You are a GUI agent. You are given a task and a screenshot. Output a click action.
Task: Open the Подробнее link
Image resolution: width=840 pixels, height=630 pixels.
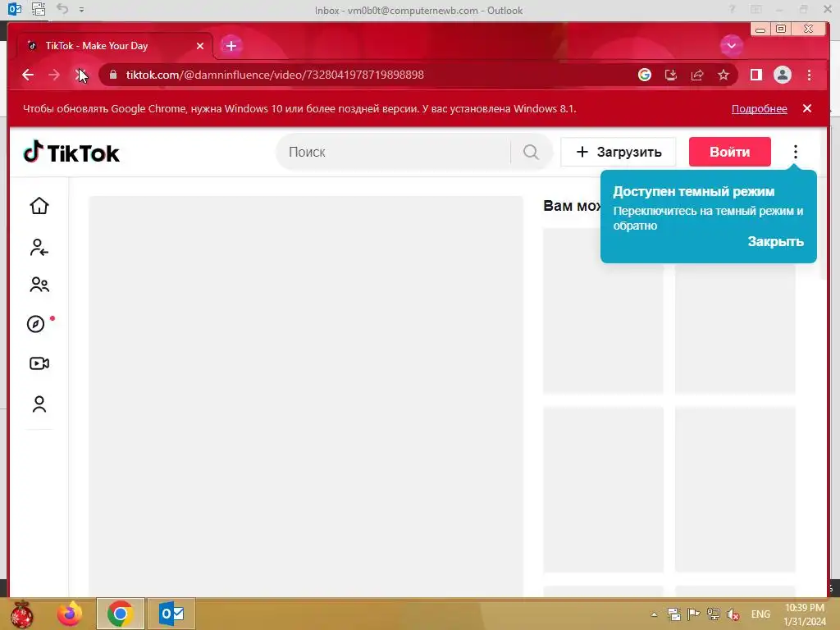[x=759, y=109]
